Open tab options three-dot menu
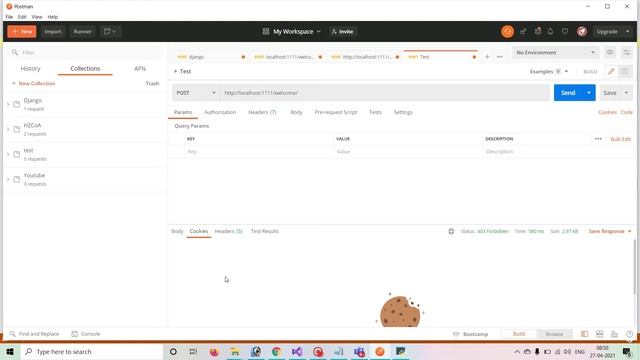 500,57
